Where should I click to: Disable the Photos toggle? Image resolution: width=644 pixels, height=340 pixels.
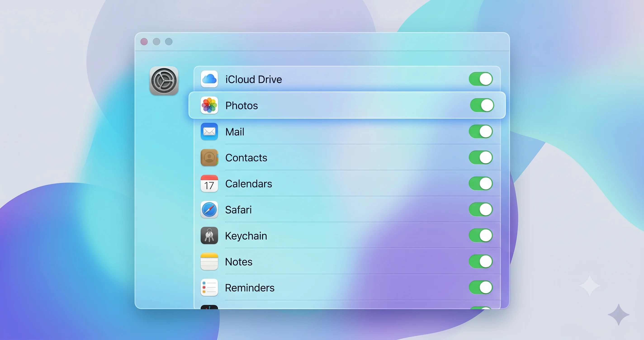point(482,105)
